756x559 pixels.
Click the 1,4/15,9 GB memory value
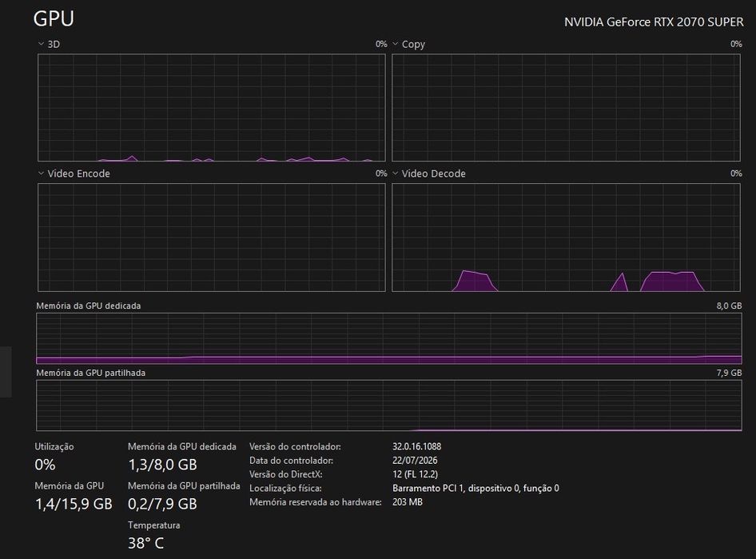(x=74, y=504)
